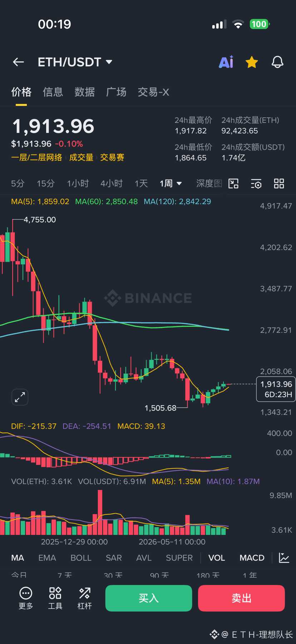This screenshot has width=296, height=644.
Task: Click the 2025-12-29 date label
Action: click(x=74, y=542)
